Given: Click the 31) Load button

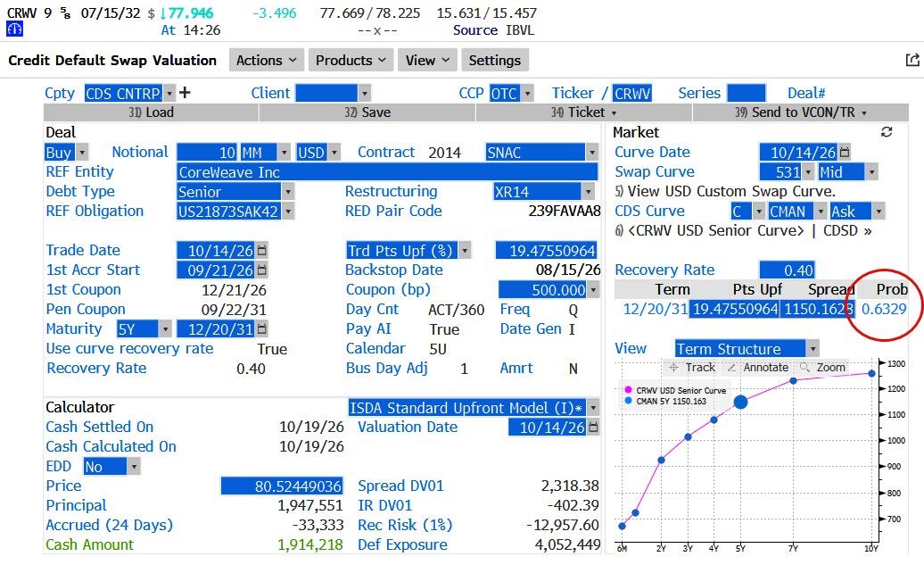Looking at the screenshot, I should [151, 112].
